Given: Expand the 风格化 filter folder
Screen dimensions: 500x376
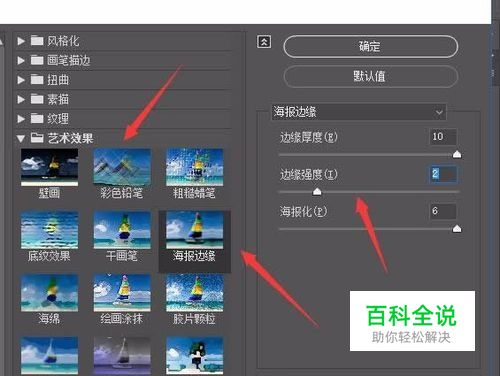Looking at the screenshot, I should [21, 41].
